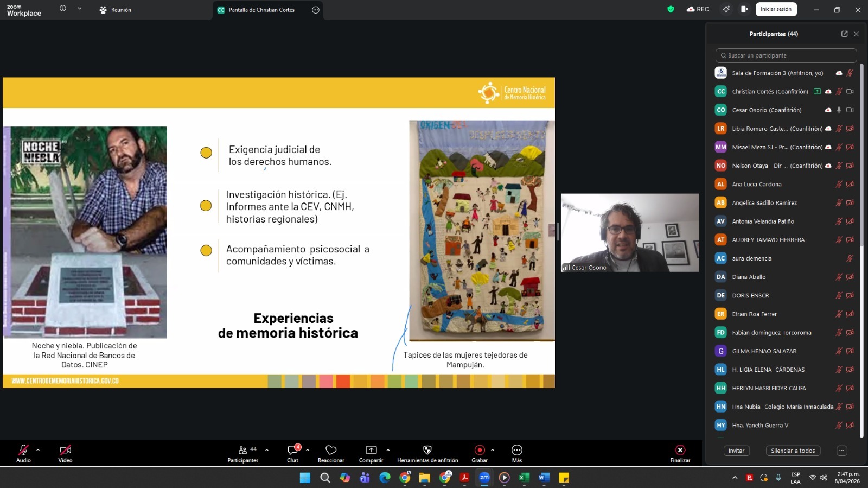Open the Chat panel icon
Image resolution: width=868 pixels, height=488 pixels.
tap(292, 451)
